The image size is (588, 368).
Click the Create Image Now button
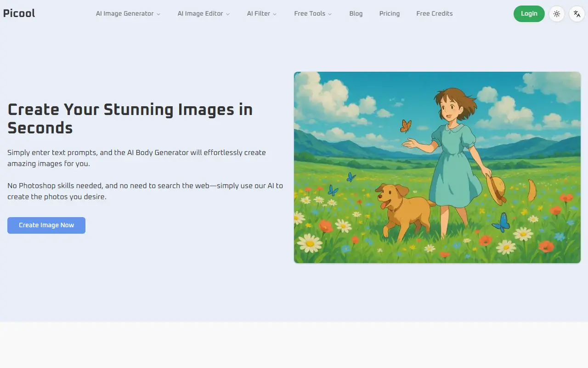click(x=46, y=225)
